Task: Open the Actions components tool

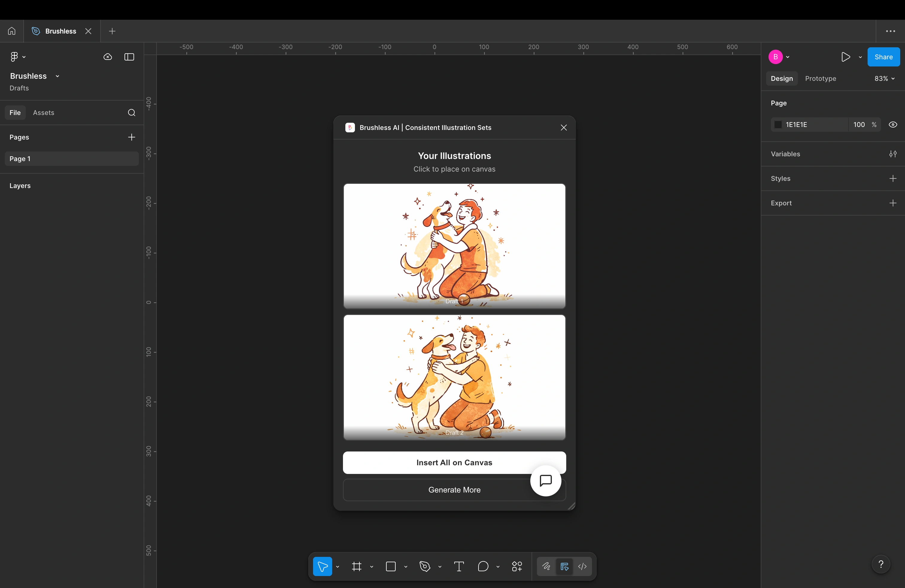Action: coord(517,566)
